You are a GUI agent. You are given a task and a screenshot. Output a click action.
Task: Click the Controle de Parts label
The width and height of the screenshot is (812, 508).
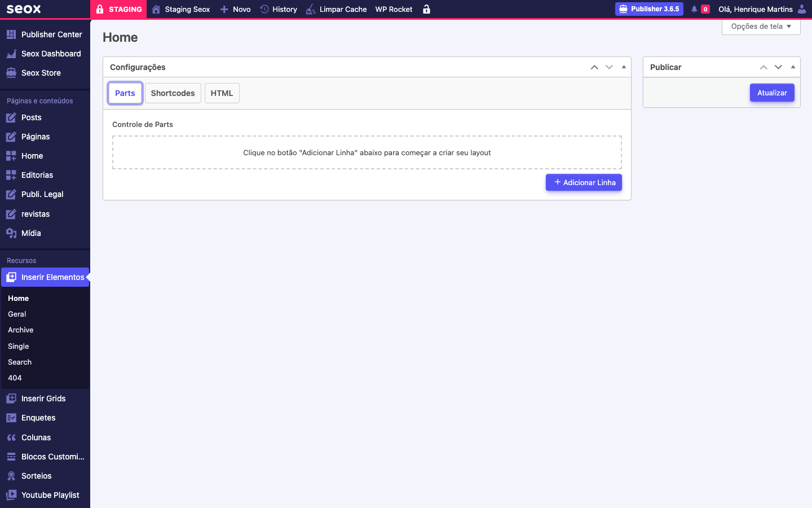143,124
